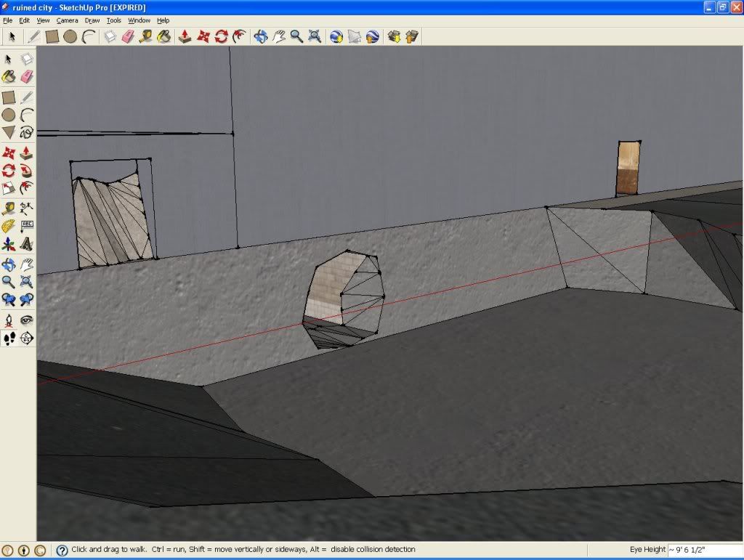Select the Polygon tool in left palette
744x560 pixels.
(9, 132)
